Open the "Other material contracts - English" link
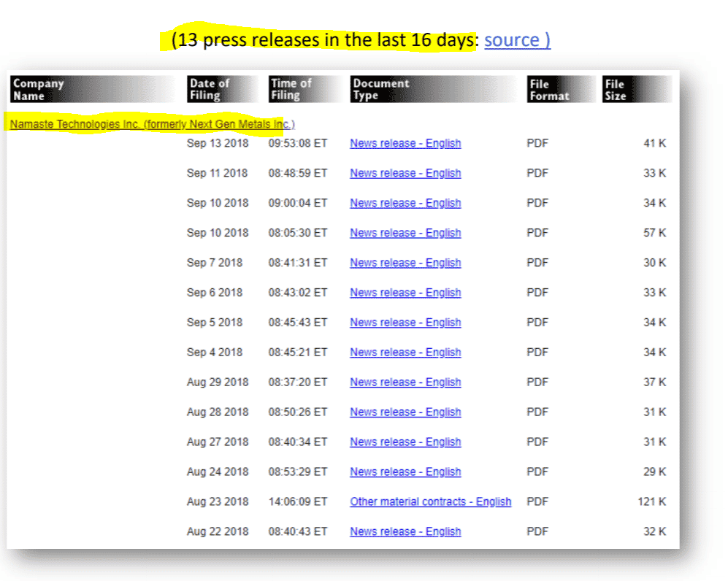The height and width of the screenshot is (581, 728). pos(430,501)
